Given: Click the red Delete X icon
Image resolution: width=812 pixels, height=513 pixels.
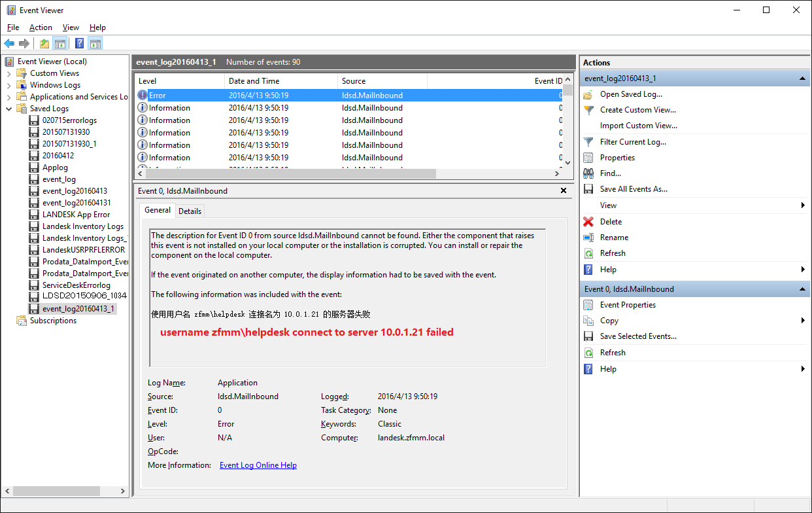Looking at the screenshot, I should (x=588, y=222).
